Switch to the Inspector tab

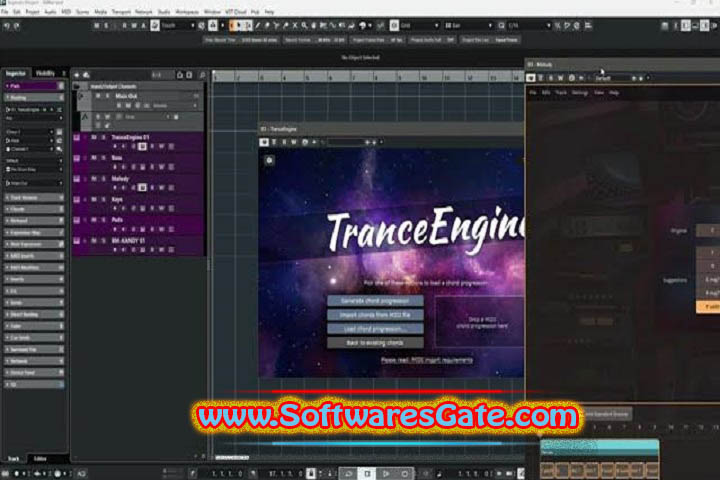pos(16,73)
